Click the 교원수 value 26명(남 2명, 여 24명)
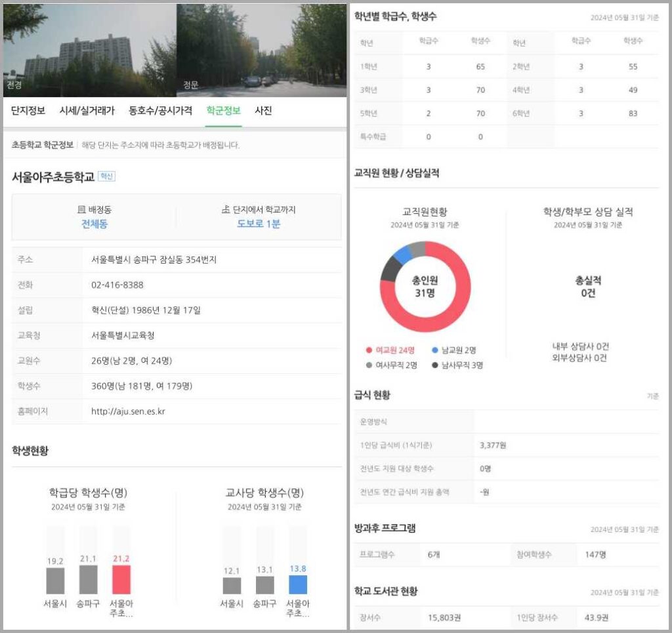The height and width of the screenshot is (633, 672). pyautogui.click(x=131, y=361)
